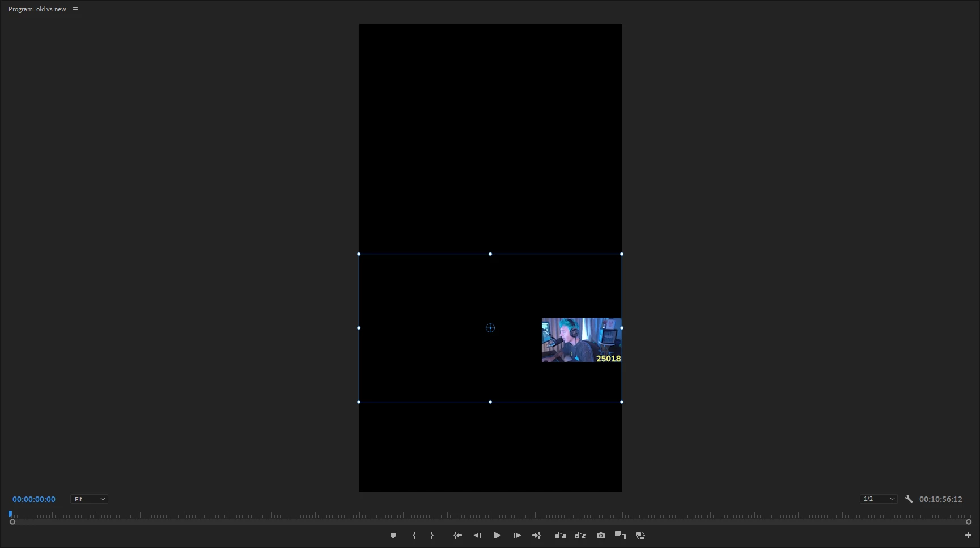Click the top-left corner transform handle

pyautogui.click(x=359, y=254)
